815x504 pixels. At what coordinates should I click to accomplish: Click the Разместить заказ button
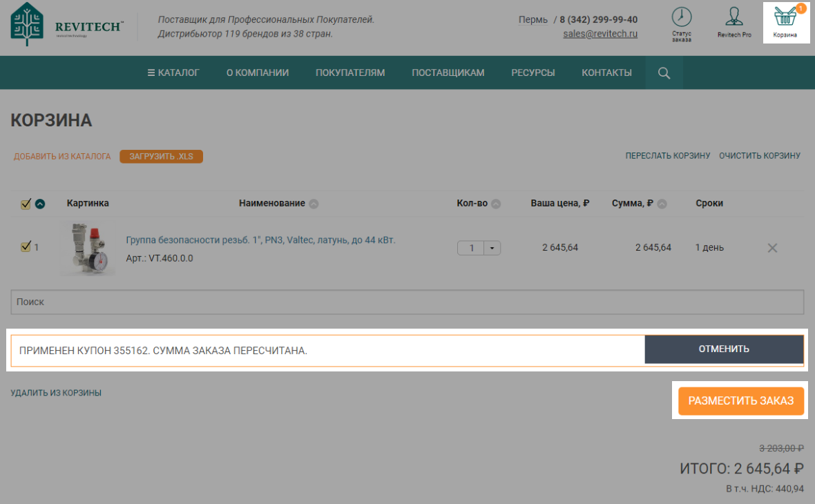[740, 400]
